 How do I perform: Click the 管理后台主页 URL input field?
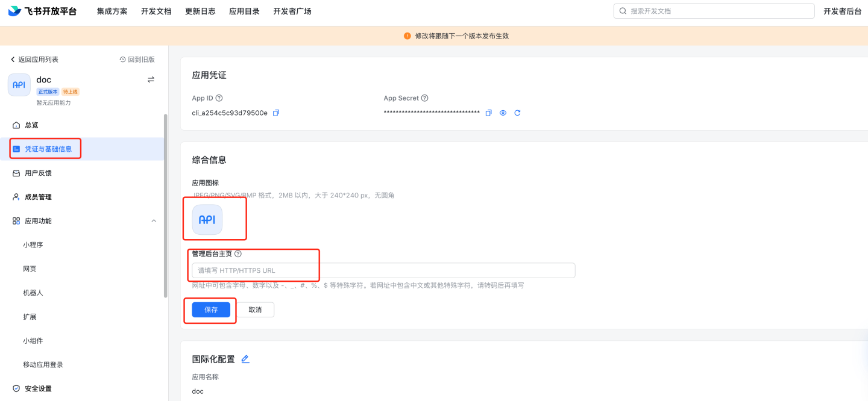tap(383, 270)
